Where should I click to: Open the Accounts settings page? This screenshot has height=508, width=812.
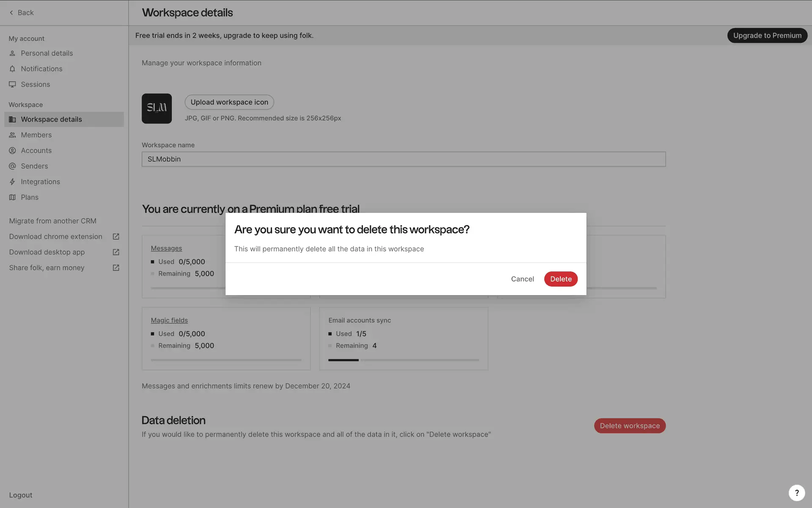tap(36, 151)
